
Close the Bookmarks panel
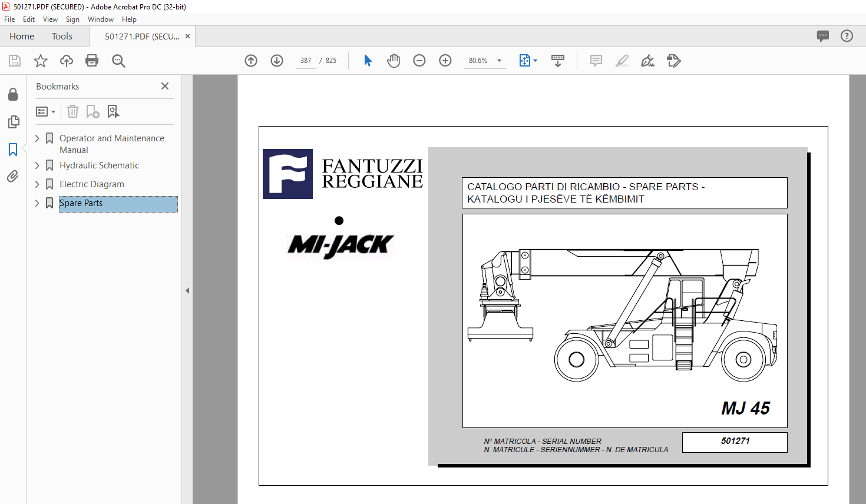pyautogui.click(x=165, y=86)
